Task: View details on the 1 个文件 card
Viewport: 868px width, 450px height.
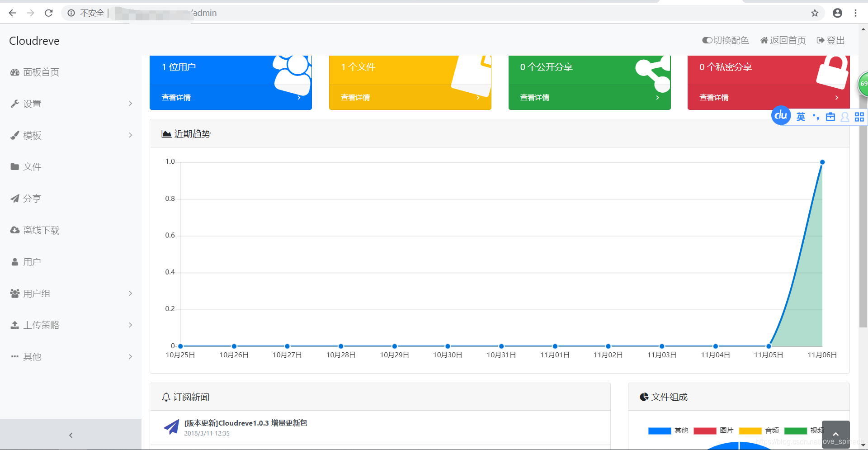Action: [x=410, y=97]
